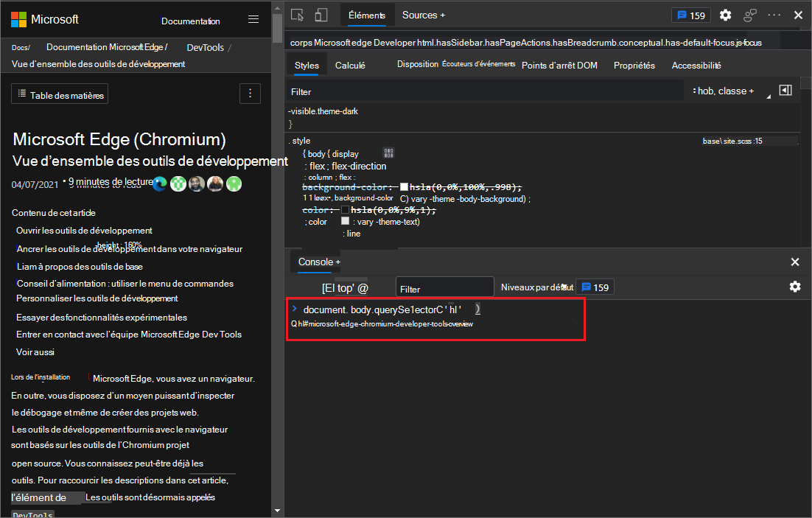This screenshot has height=518, width=812.
Task: Jump to Entrer en contact avec l'équipe link
Action: pos(129,335)
